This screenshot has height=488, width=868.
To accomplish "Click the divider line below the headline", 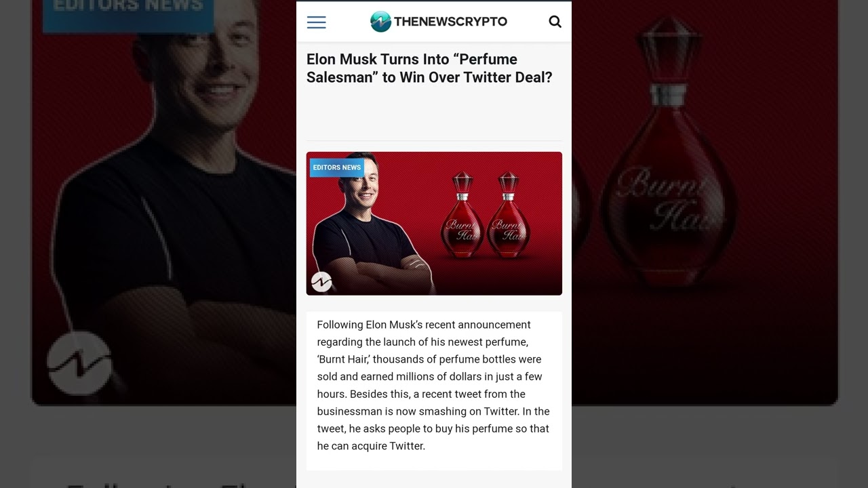I will click(434, 141).
